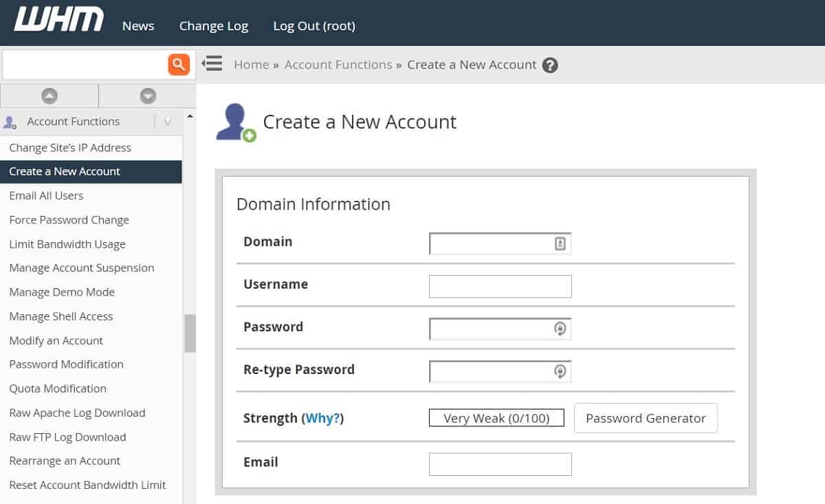Click inside the Email input field
825x504 pixels.
pyautogui.click(x=500, y=464)
